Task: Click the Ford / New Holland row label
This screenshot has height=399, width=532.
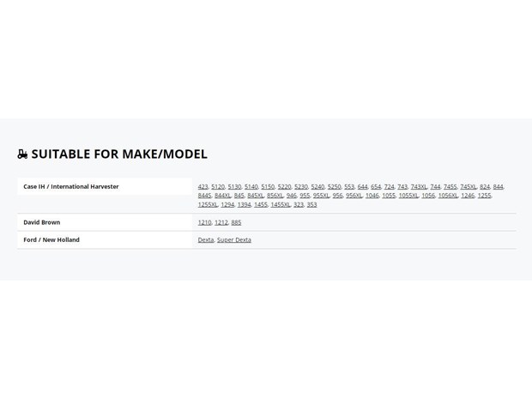Action: [x=51, y=240]
